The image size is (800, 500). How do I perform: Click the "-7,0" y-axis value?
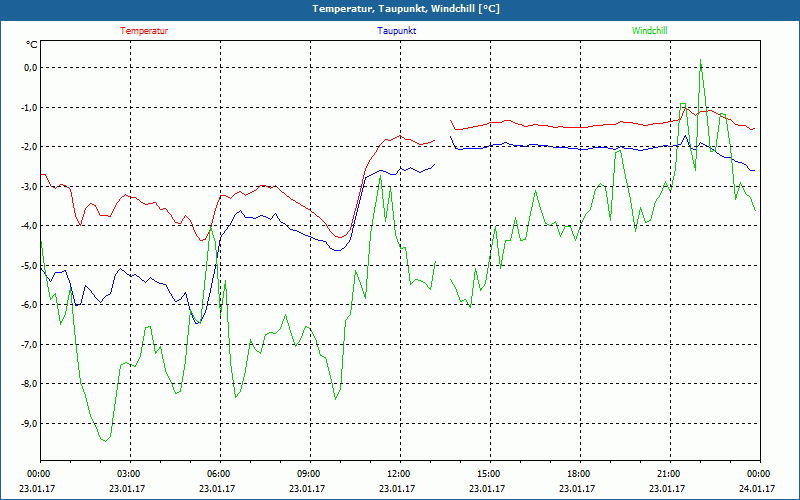coord(29,345)
